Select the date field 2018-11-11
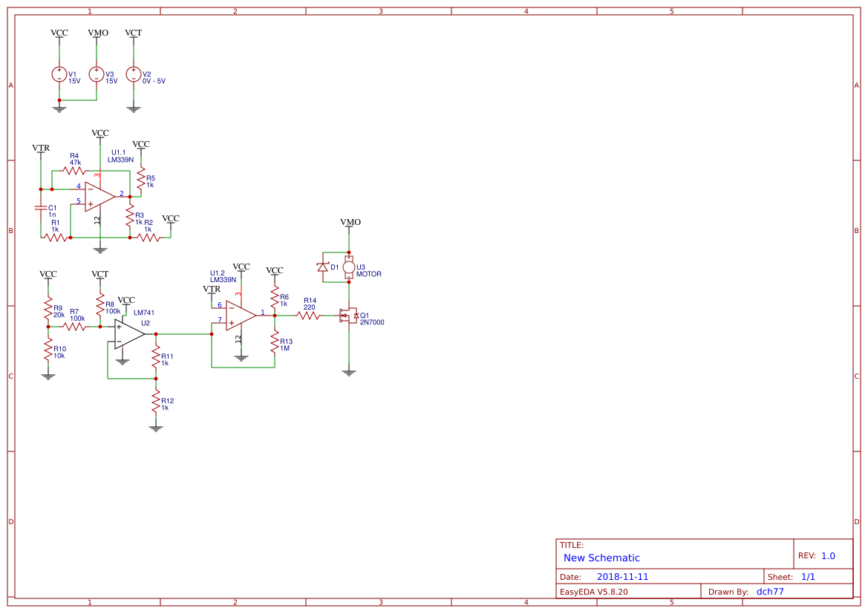Viewport: 868px width, 614px height. tap(622, 577)
